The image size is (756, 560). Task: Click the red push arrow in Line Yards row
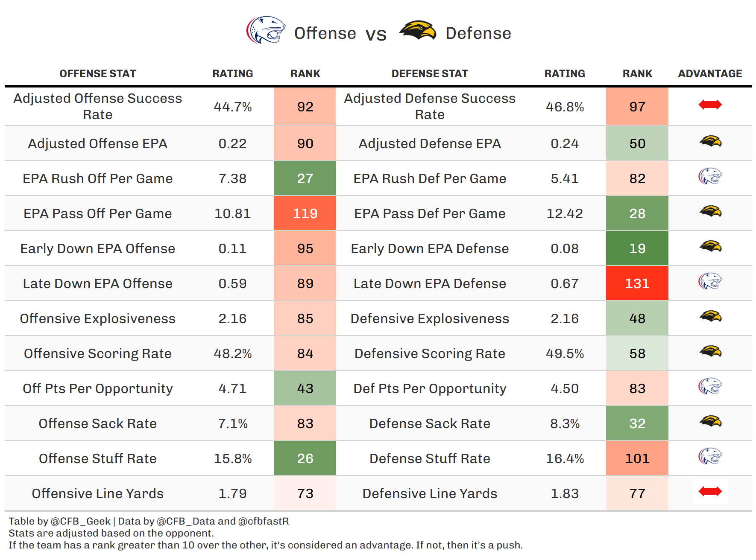(710, 491)
